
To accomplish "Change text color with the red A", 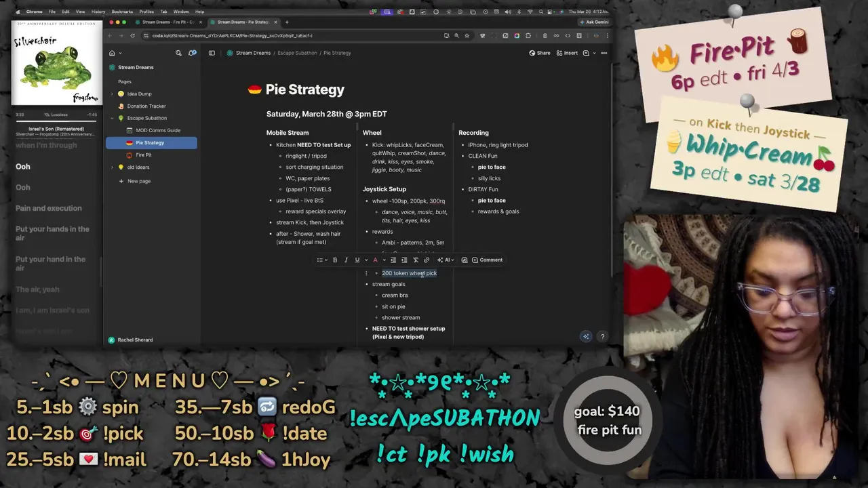I will pos(375,260).
